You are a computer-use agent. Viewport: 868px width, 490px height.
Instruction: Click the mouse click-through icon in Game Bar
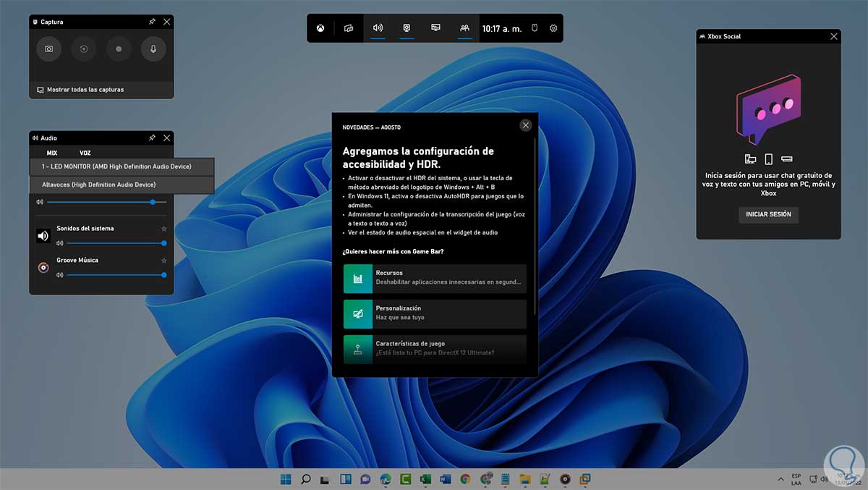click(535, 28)
